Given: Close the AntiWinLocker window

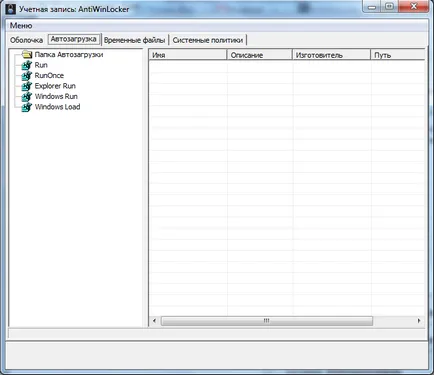Looking at the screenshot, I should [x=414, y=7].
